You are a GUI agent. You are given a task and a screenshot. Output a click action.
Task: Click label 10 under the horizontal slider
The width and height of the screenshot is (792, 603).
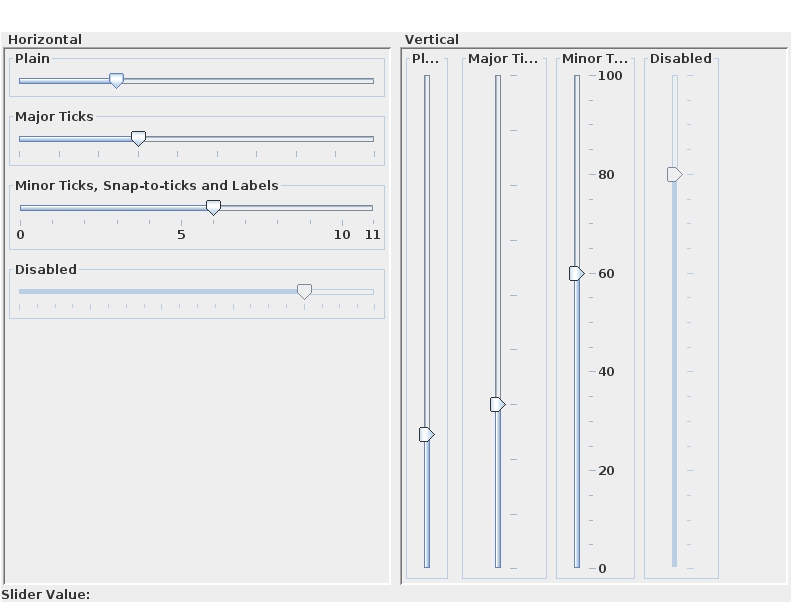click(x=342, y=235)
